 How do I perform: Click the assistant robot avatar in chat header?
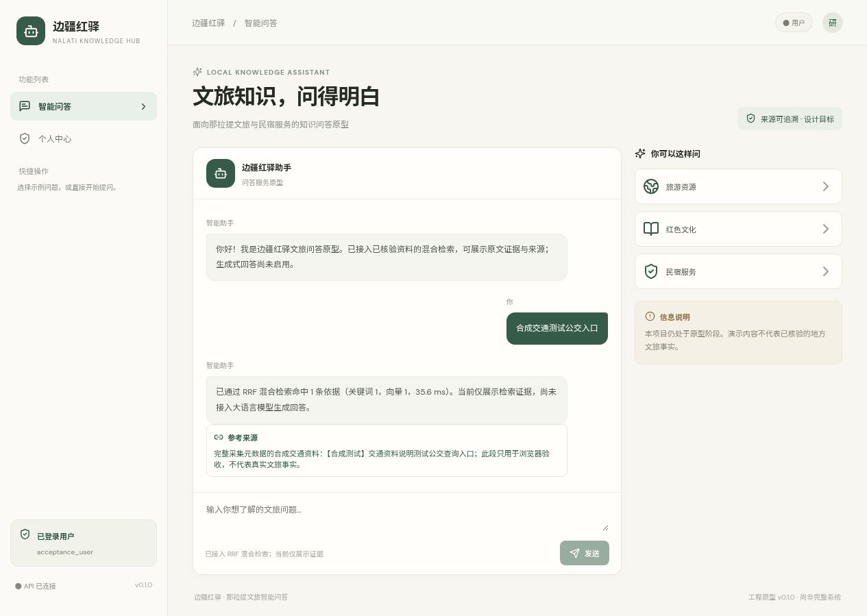pos(221,173)
